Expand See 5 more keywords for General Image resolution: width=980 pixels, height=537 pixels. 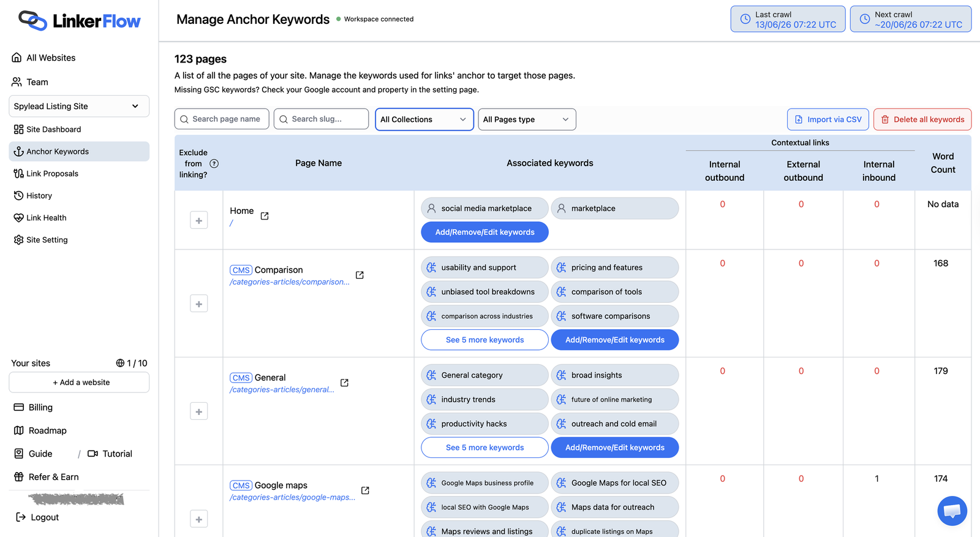coord(484,448)
